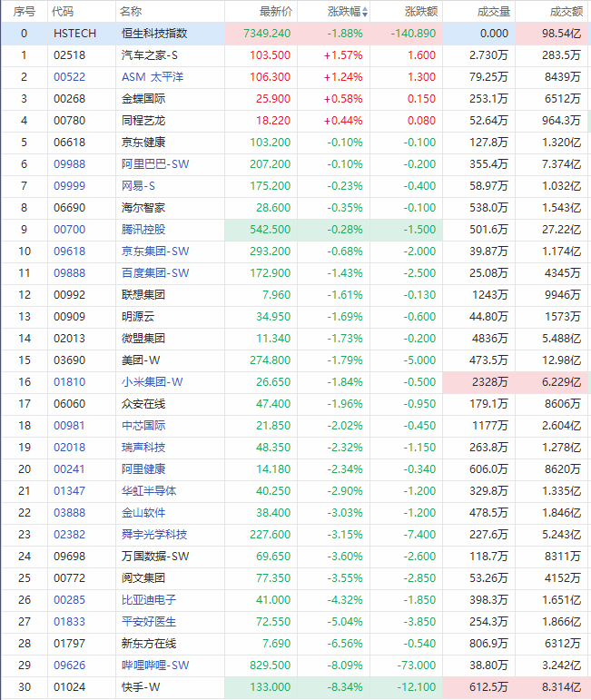The width and height of the screenshot is (591, 700).
Task: Open stock 汽车之家-S
Action: pos(149,55)
